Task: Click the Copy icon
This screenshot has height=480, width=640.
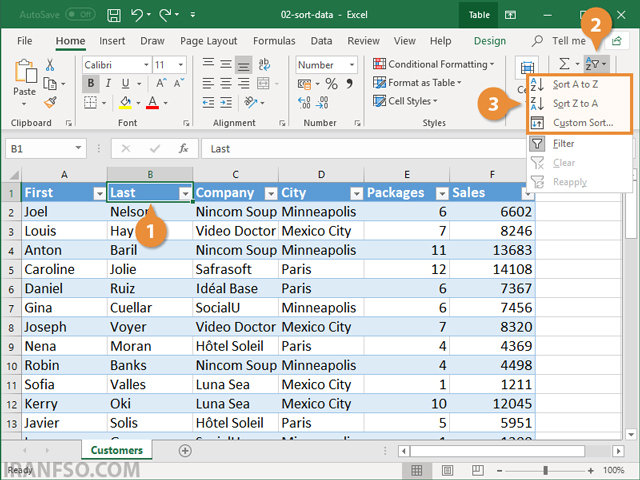Action: 50,84
